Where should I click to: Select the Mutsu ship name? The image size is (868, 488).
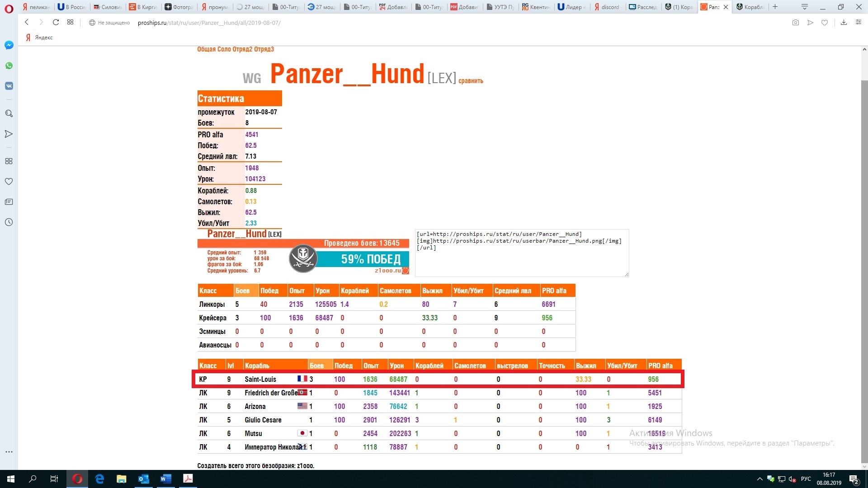[x=253, y=433]
